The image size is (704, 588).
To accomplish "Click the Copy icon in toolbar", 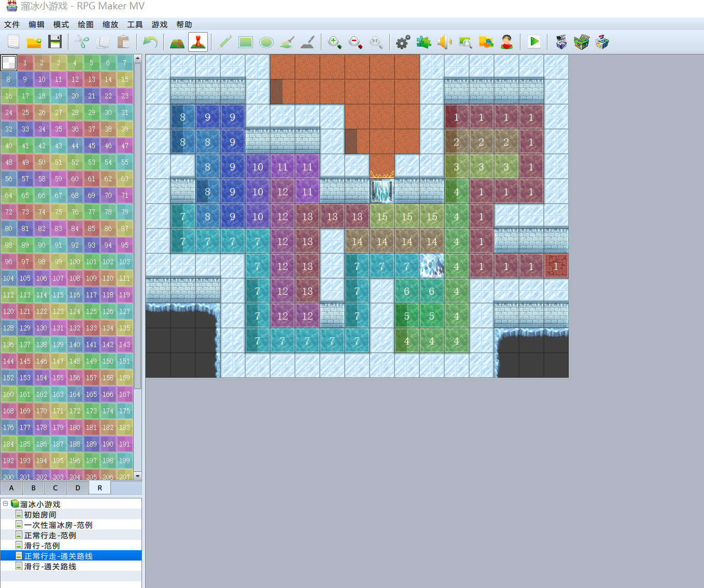I will tap(103, 42).
